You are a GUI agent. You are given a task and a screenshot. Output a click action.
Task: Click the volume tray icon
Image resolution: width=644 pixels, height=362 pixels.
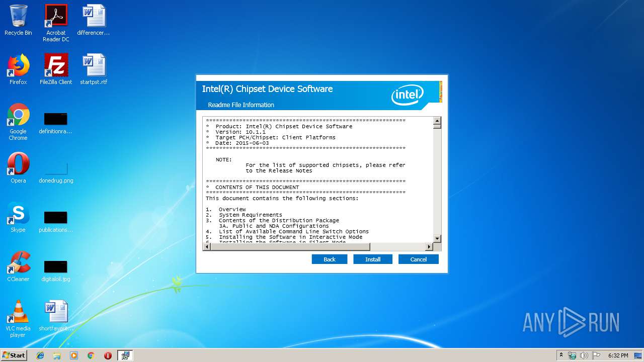point(584,355)
